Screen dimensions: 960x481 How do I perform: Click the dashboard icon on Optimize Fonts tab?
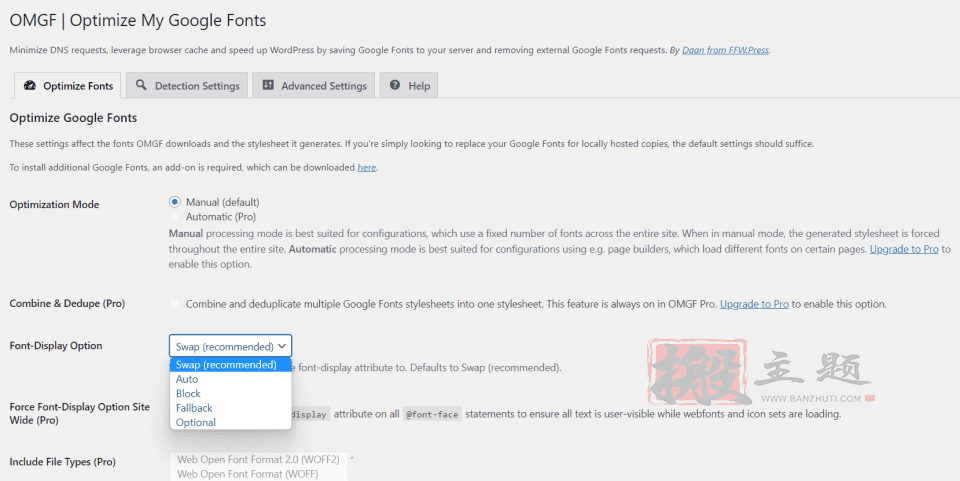pos(29,85)
